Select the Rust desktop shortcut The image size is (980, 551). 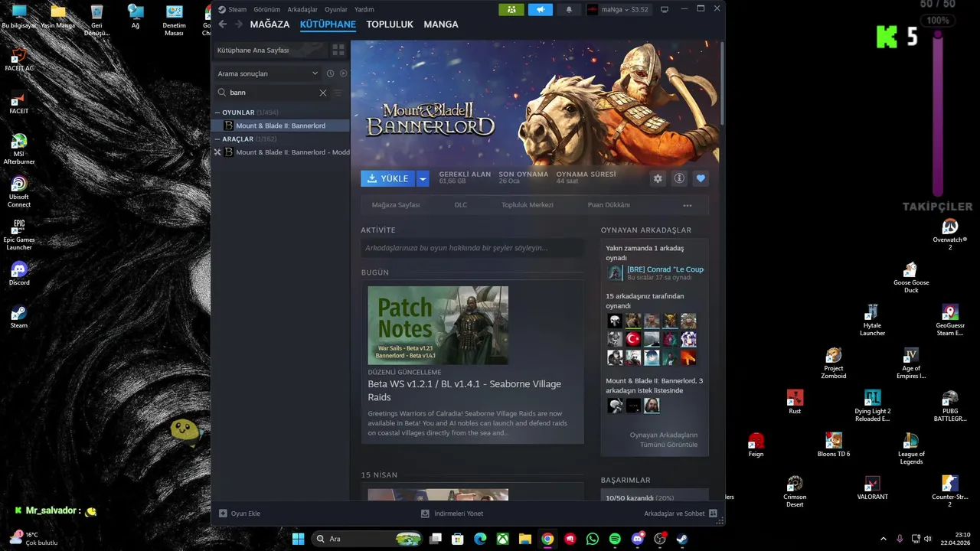pos(795,403)
